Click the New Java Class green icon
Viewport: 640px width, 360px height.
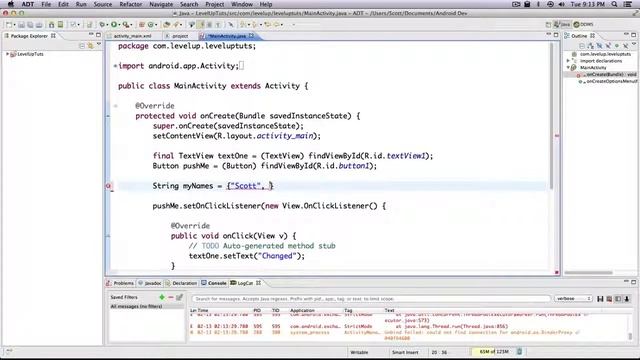point(150,25)
